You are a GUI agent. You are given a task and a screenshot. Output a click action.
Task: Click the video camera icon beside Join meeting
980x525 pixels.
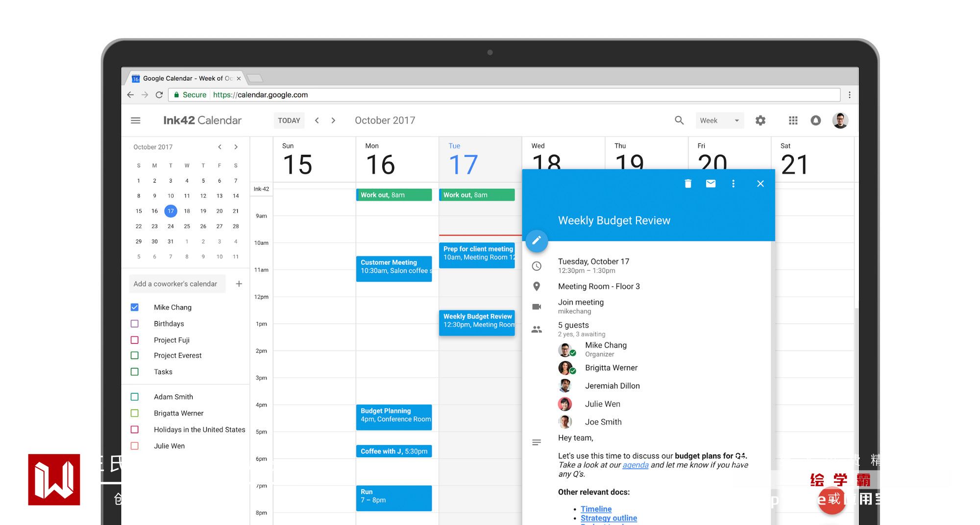tap(537, 307)
